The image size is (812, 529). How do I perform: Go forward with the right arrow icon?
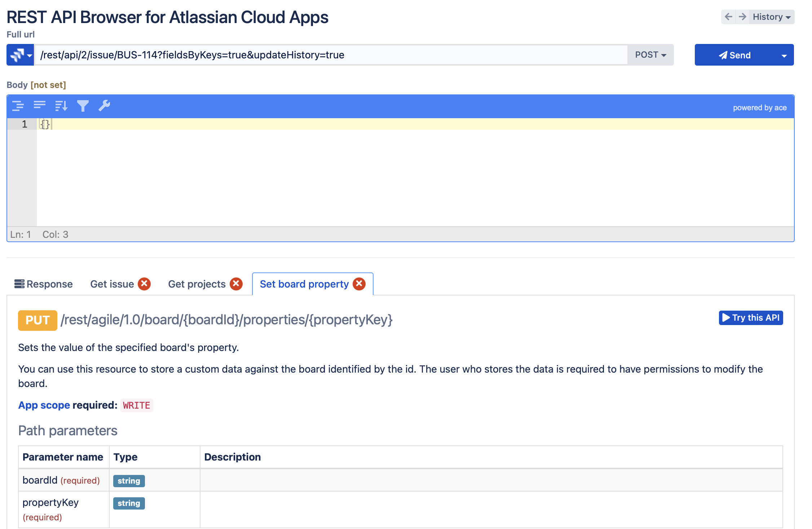742,17
